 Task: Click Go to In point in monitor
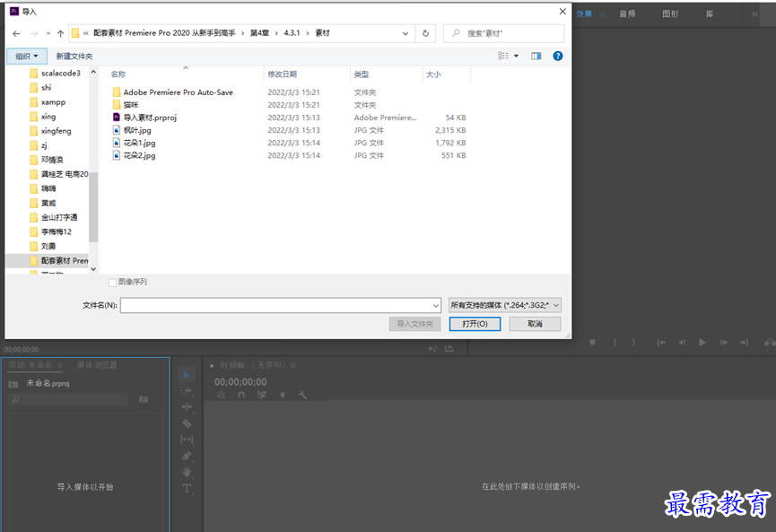coord(660,343)
